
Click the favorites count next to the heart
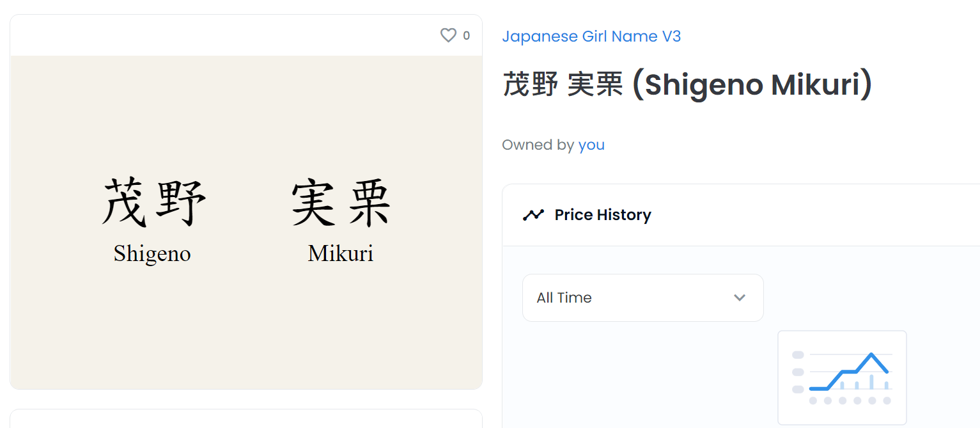click(x=466, y=36)
